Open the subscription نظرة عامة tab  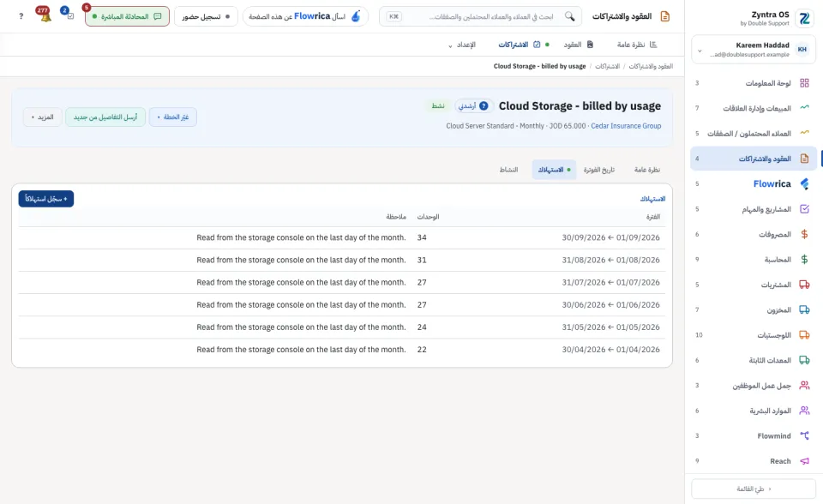pos(646,170)
